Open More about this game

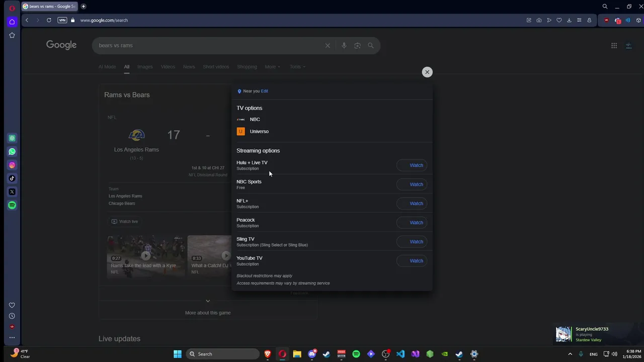208,313
